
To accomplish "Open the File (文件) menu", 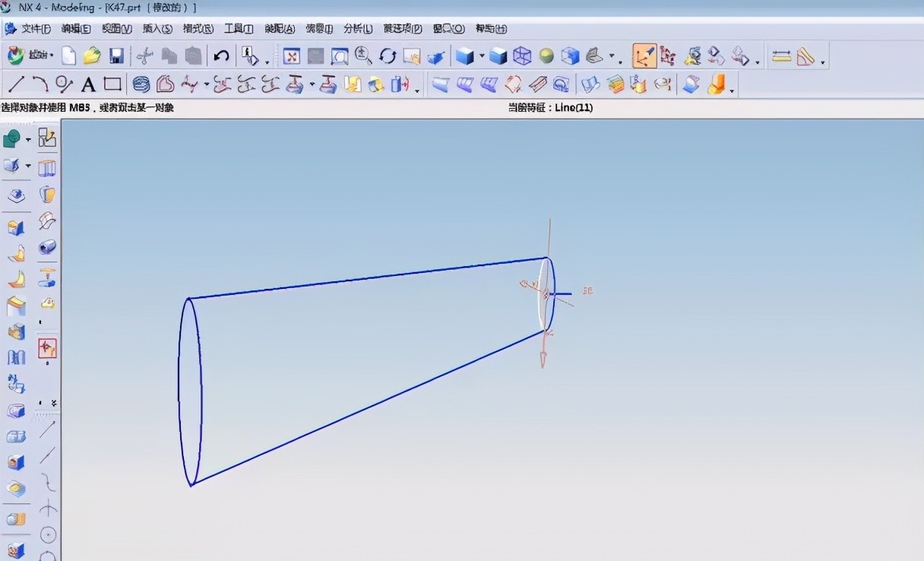I will [35, 29].
